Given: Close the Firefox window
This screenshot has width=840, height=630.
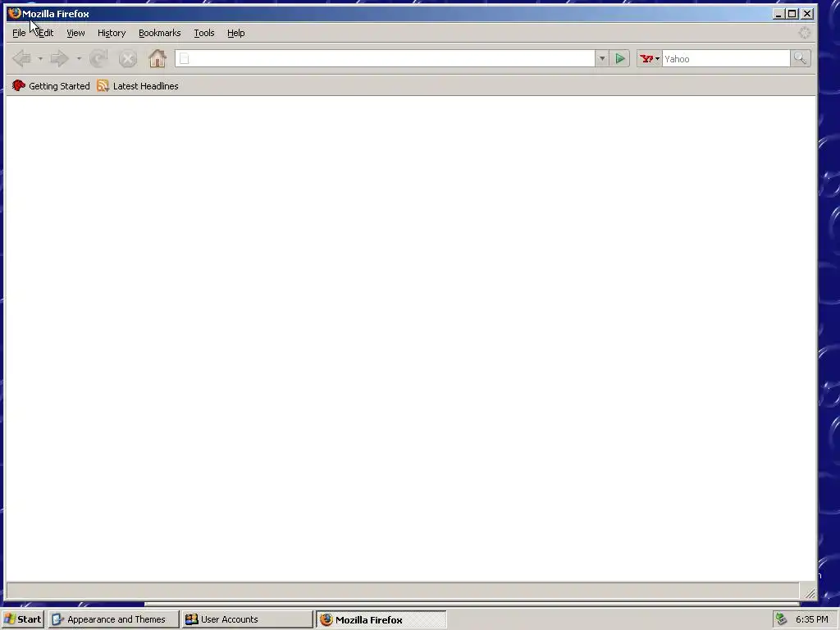Looking at the screenshot, I should [x=807, y=14].
